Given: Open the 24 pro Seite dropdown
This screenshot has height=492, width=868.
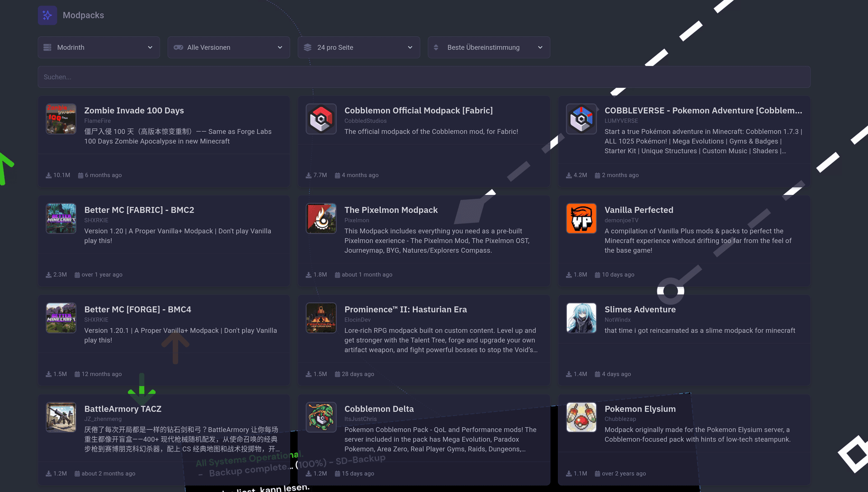Looking at the screenshot, I should [x=359, y=47].
